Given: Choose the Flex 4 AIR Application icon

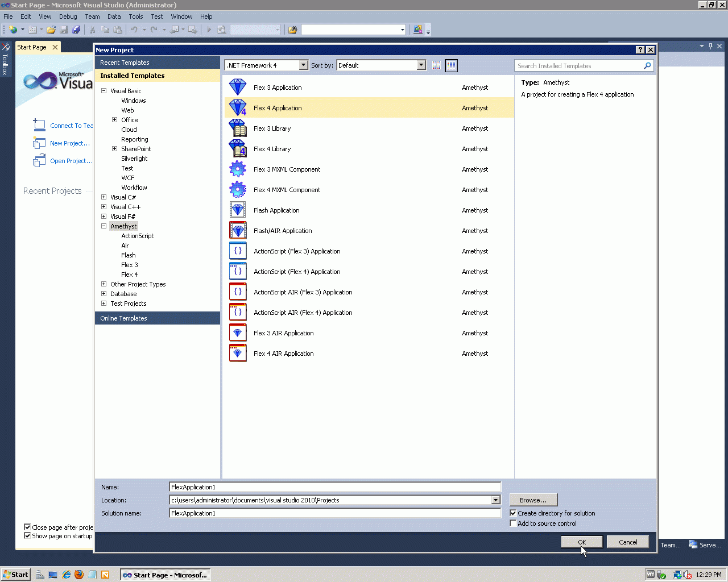Looking at the screenshot, I should point(238,354).
